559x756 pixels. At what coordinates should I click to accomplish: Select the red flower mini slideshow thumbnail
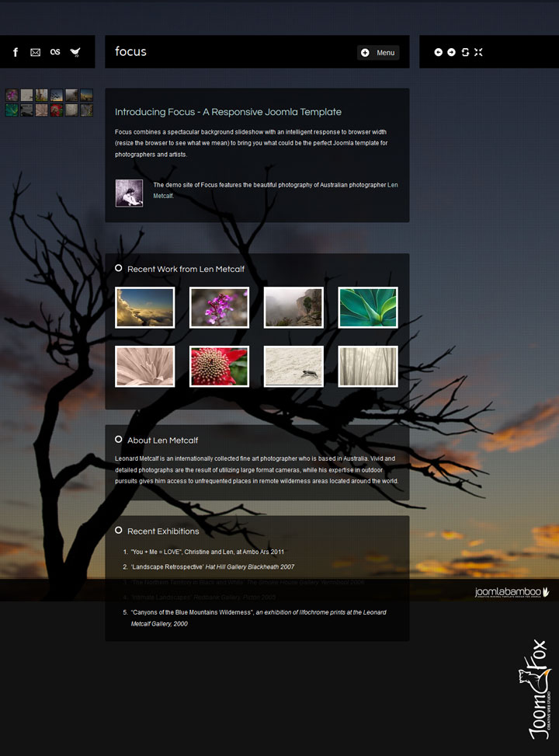pyautogui.click(x=57, y=110)
